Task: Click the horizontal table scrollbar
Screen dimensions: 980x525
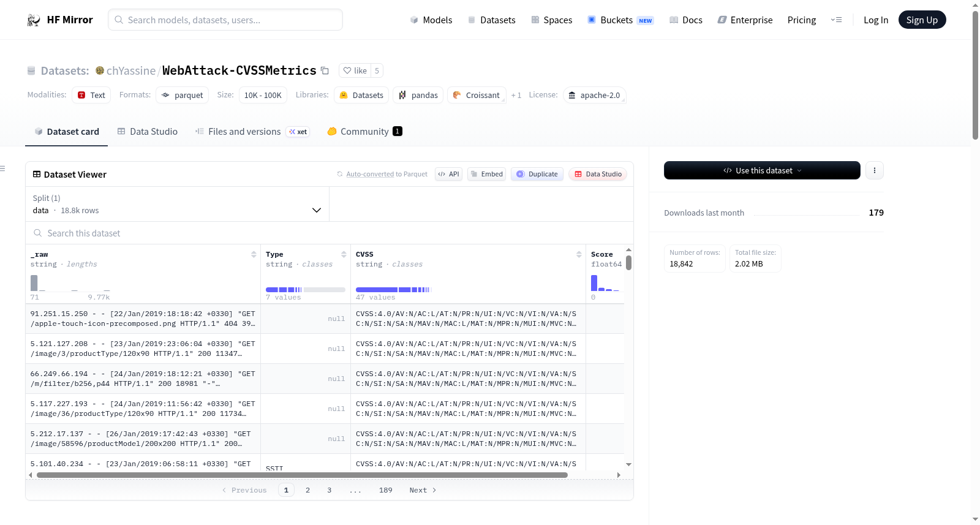Action: [x=302, y=475]
